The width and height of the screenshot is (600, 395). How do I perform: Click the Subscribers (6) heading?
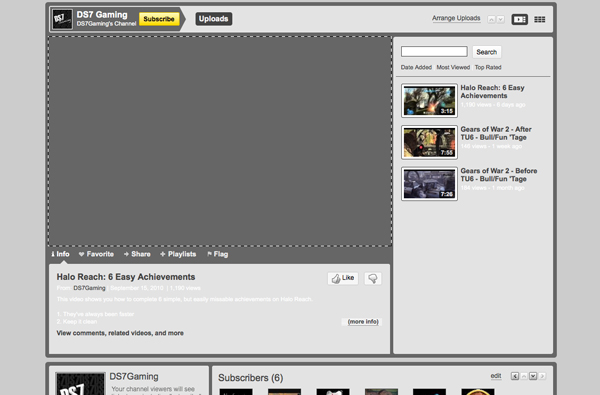tap(251, 378)
